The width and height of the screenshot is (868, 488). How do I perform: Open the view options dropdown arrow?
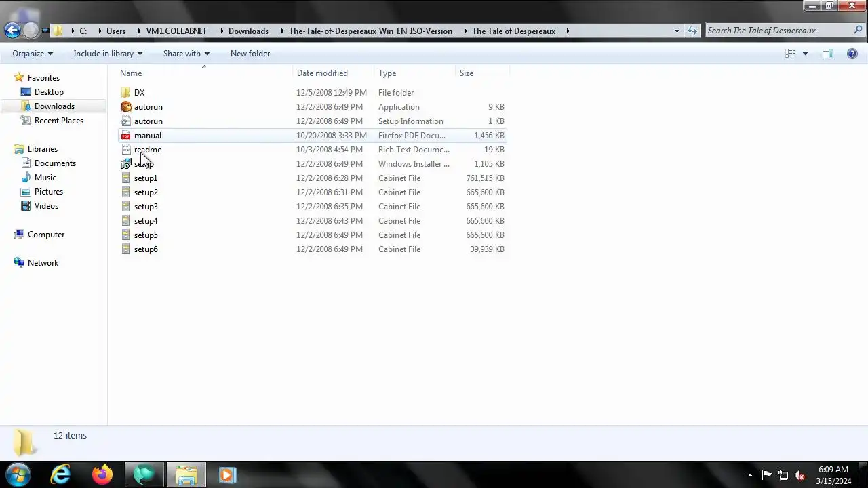[806, 54]
